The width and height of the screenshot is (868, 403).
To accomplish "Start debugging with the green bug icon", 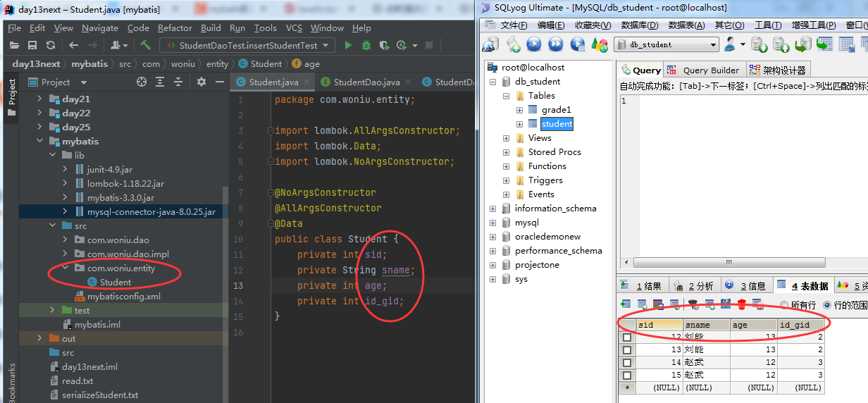I will pos(366,45).
